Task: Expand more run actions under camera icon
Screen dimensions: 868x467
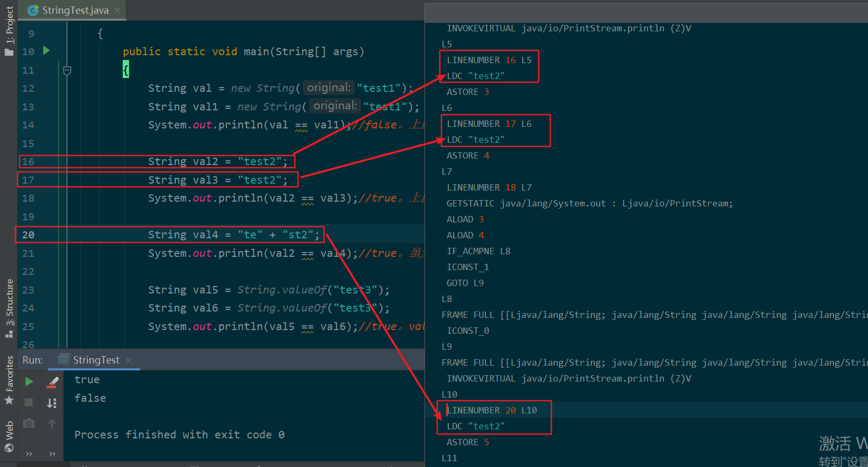Action: 29,454
